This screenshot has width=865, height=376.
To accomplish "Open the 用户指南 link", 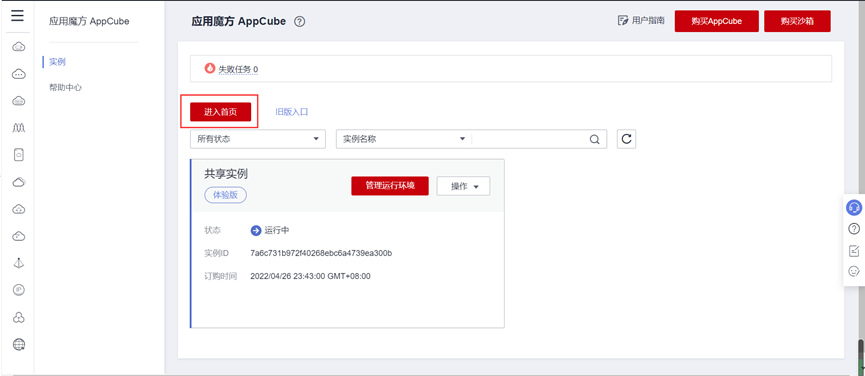I will pyautogui.click(x=648, y=21).
